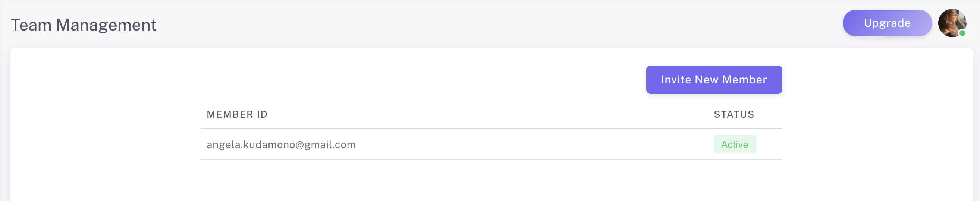Click the MEMBER ID column header
The width and height of the screenshot is (980, 201).
tap(237, 114)
